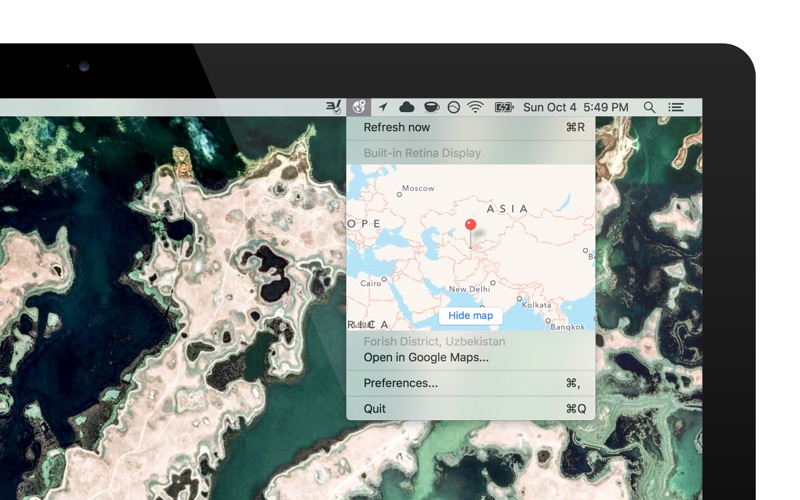Click the cloud icon in menu bar
The image size is (800, 500).
(x=406, y=107)
